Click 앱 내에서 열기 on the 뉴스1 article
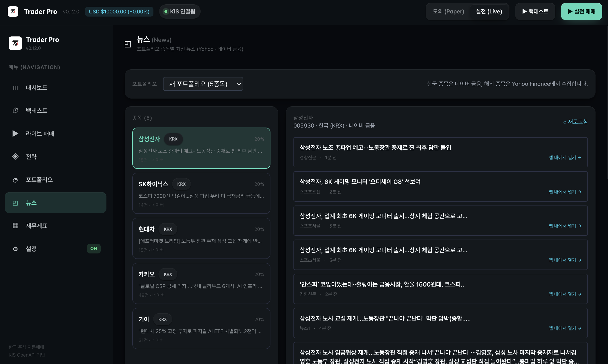 coord(565,329)
